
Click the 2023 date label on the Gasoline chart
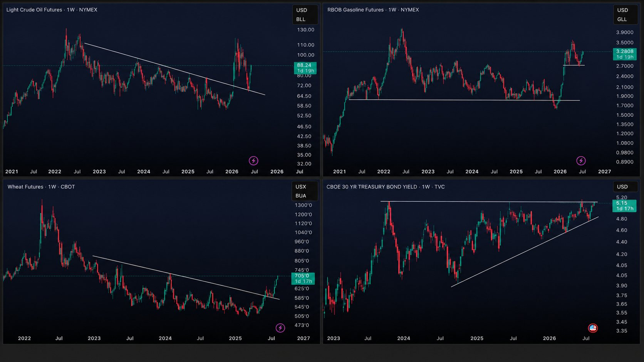click(428, 172)
